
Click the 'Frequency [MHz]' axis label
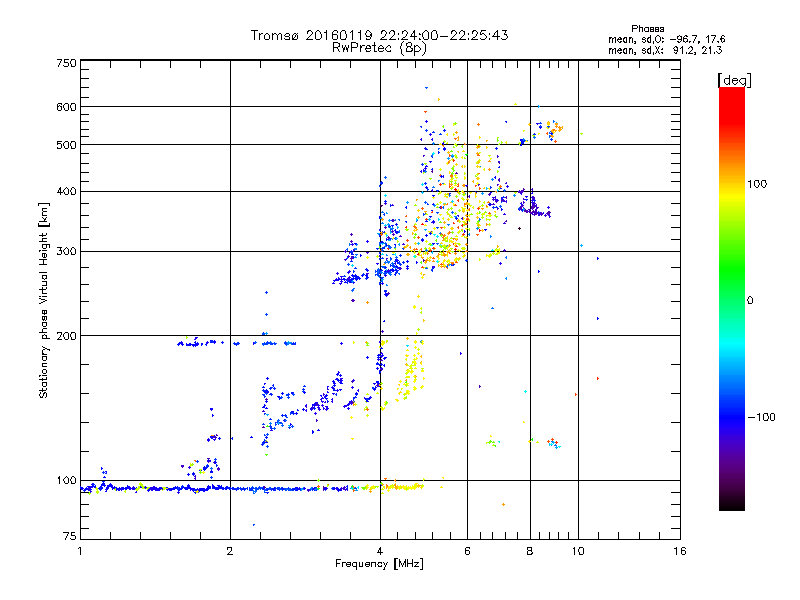379,564
